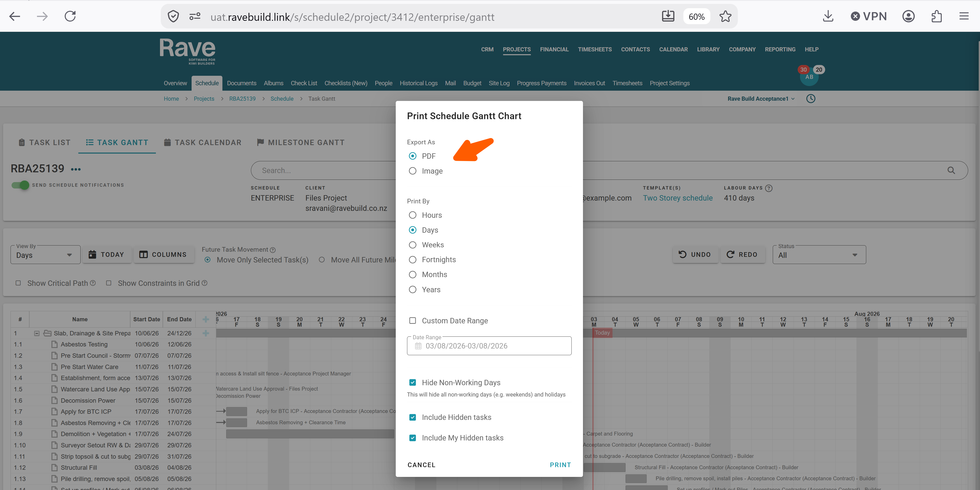This screenshot has width=980, height=490.
Task: Click the COLUMNS button
Action: 164,255
